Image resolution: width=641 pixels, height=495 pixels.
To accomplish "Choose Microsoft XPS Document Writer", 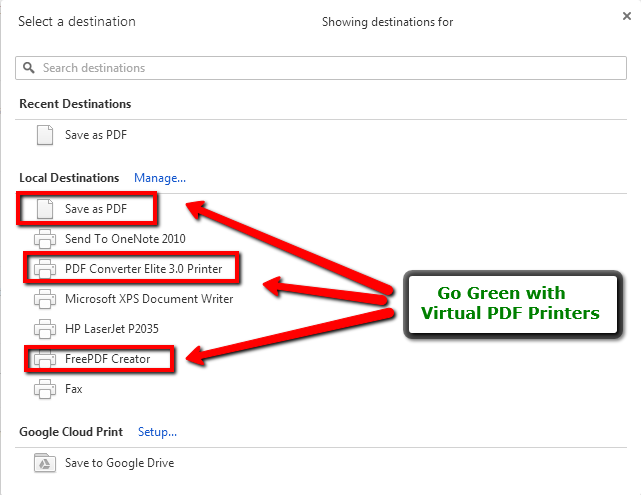I will 149,299.
